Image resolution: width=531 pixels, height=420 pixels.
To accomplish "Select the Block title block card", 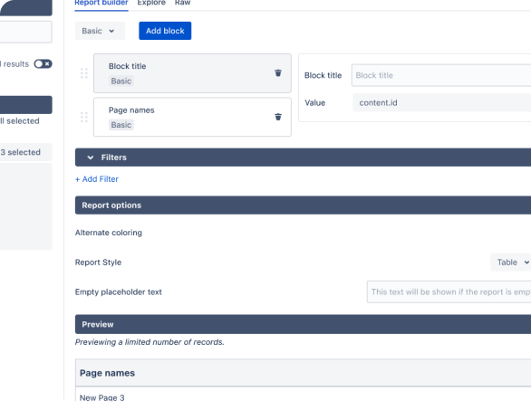I will [192, 73].
